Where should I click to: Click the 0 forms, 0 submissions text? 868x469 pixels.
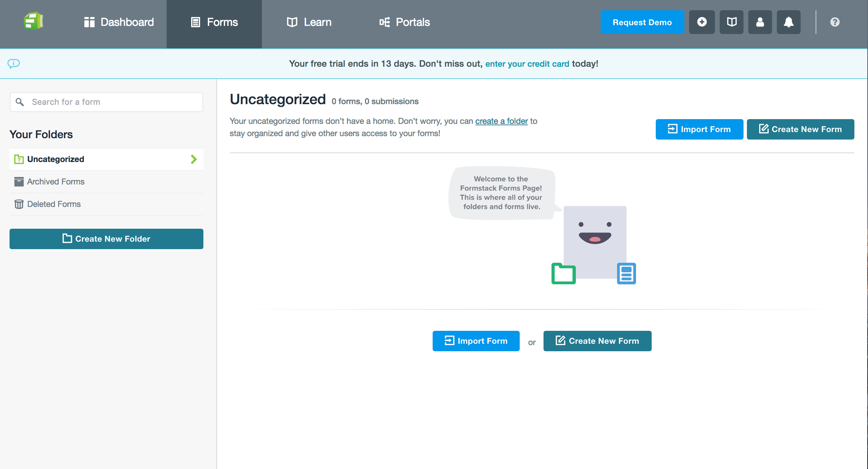[x=375, y=101]
